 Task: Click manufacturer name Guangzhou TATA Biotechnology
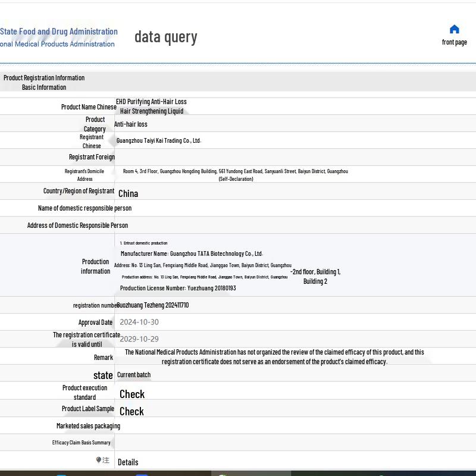[x=192, y=253]
